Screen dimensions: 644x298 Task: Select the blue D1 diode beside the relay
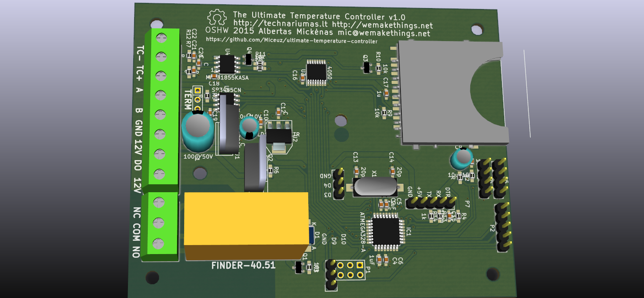coord(311,236)
